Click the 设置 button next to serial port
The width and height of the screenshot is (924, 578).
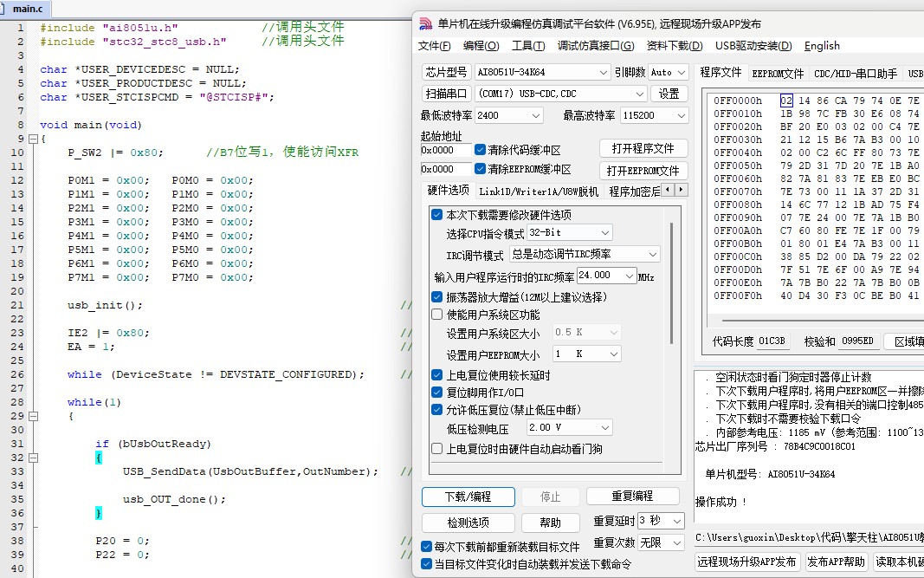click(x=669, y=94)
